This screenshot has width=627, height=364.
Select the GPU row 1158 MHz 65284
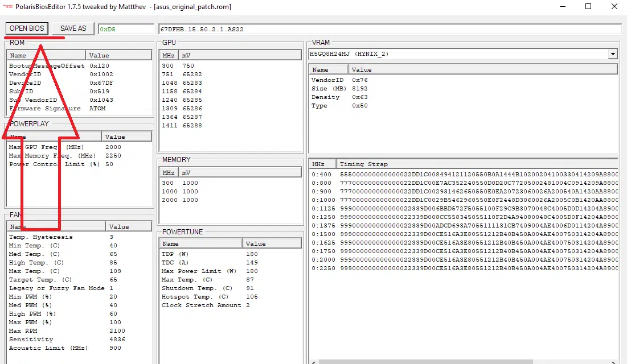(230, 92)
